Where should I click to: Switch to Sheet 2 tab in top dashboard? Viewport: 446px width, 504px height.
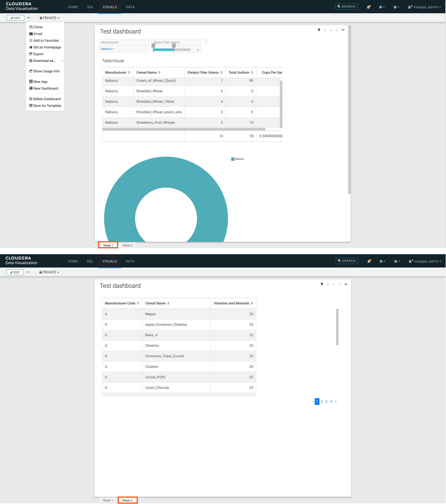coord(127,245)
